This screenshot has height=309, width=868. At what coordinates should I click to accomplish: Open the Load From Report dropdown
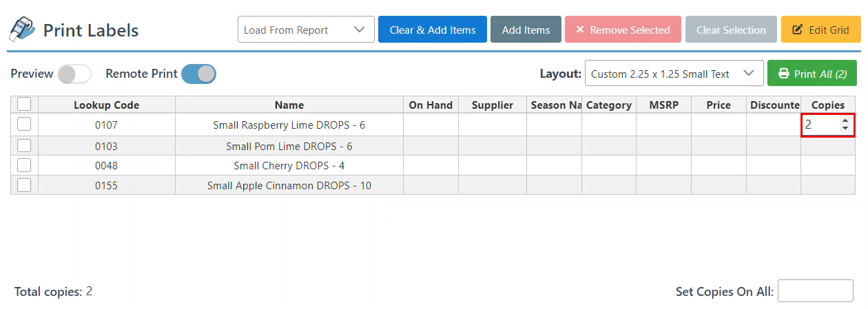point(306,30)
